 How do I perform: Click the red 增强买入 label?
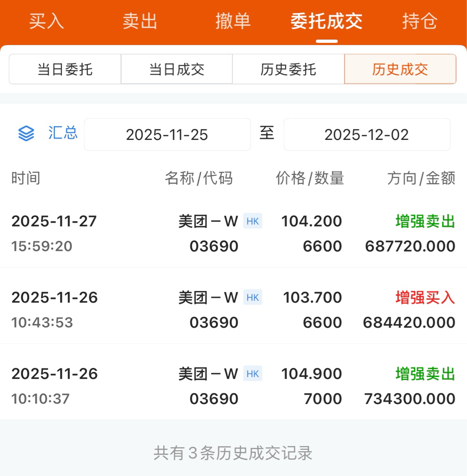pos(426,297)
